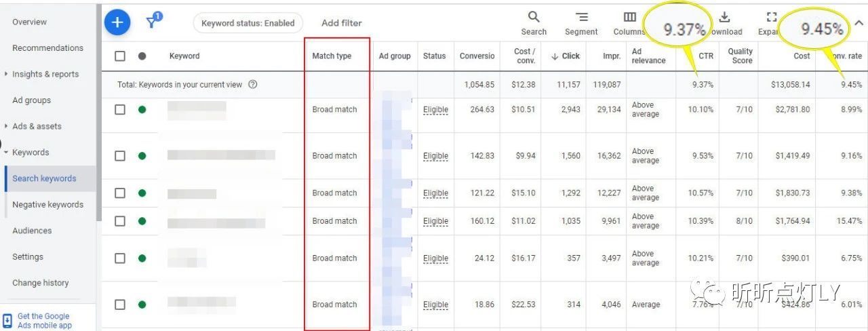
Task: Open the Segment icon
Action: click(x=581, y=18)
